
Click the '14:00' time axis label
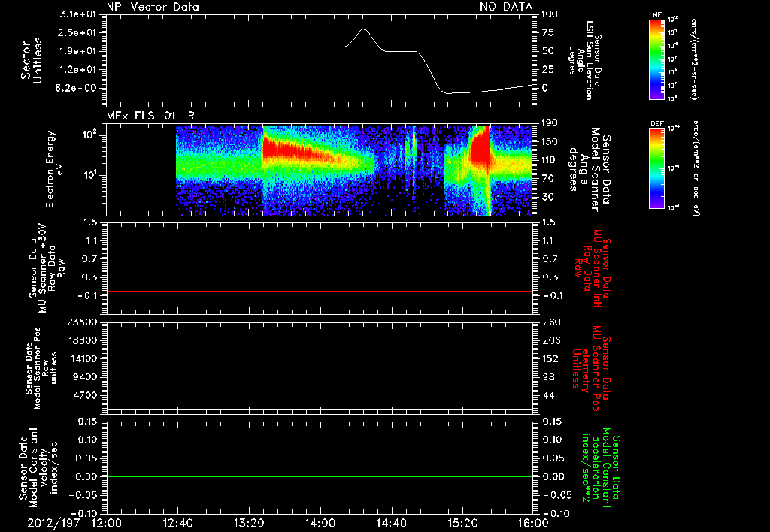(320, 523)
